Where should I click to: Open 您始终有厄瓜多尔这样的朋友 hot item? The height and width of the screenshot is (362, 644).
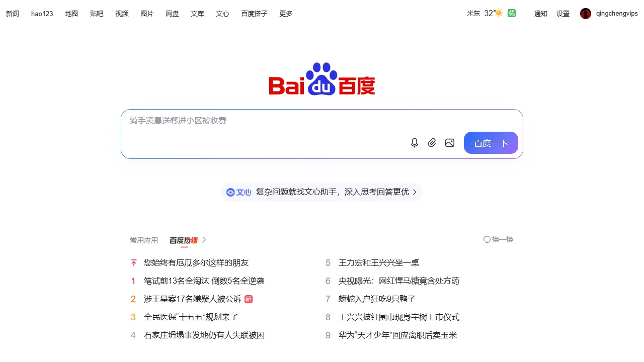tap(196, 262)
